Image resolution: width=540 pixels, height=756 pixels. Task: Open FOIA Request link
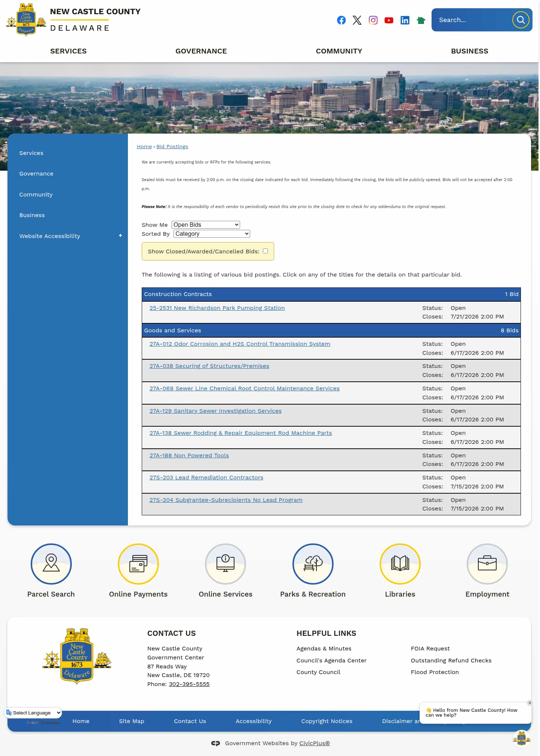[x=430, y=649]
